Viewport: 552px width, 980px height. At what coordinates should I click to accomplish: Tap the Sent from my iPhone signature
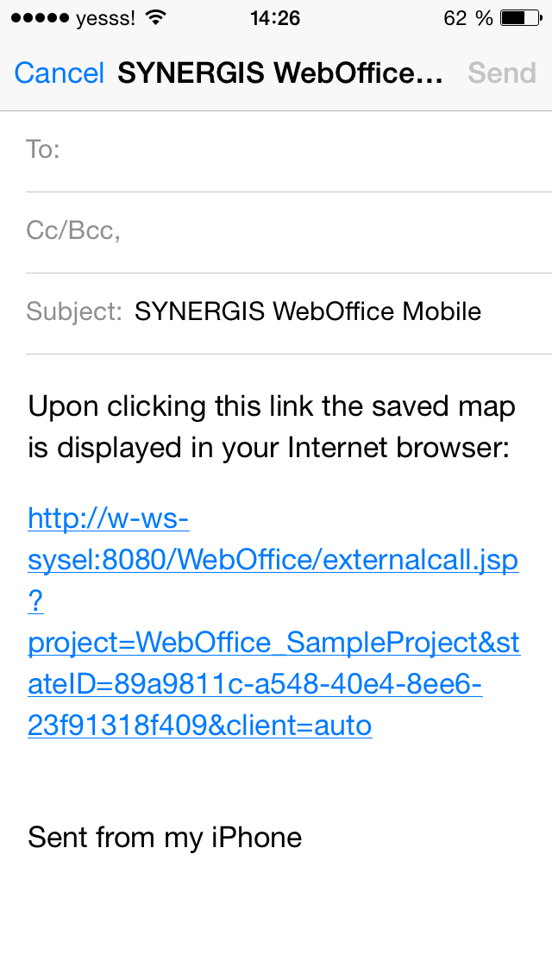(164, 837)
